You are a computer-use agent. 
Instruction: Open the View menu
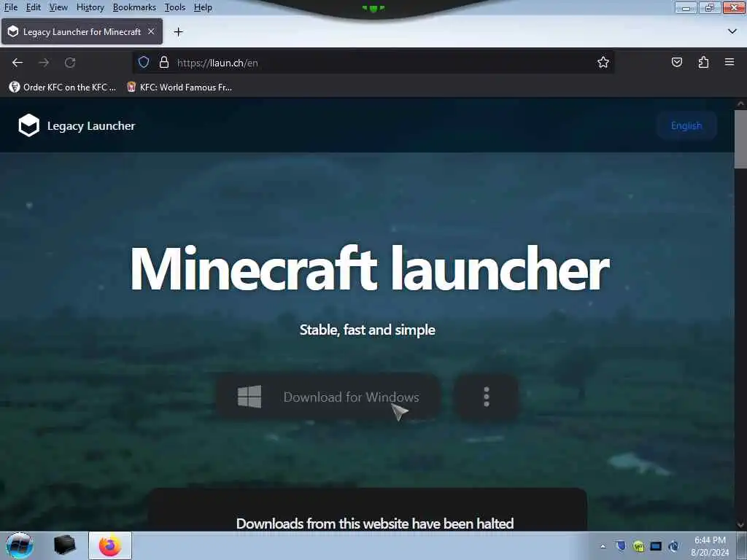[x=58, y=7]
